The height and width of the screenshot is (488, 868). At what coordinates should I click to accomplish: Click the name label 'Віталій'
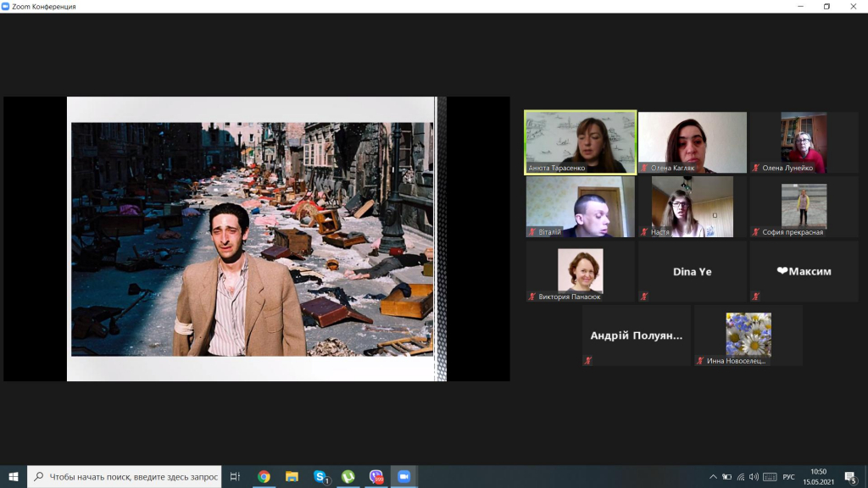[549, 232]
